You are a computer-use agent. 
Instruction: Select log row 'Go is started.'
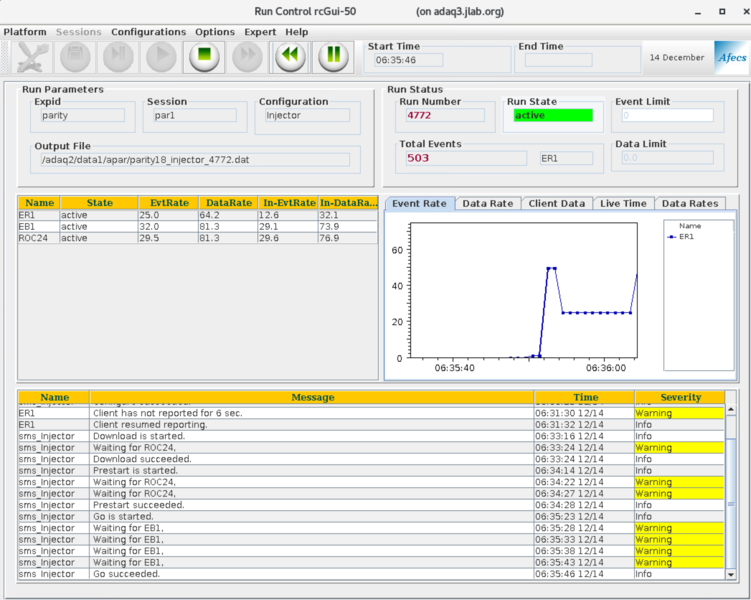pos(371,517)
